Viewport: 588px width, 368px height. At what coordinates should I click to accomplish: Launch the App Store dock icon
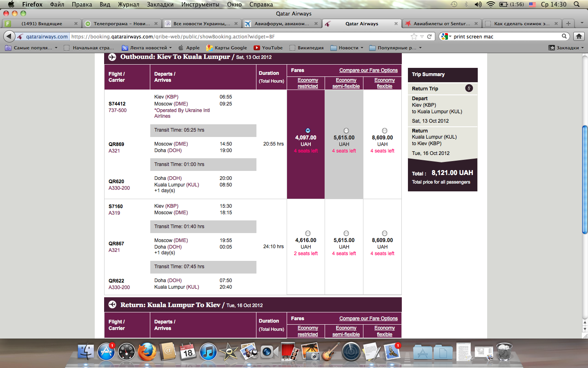(x=106, y=352)
